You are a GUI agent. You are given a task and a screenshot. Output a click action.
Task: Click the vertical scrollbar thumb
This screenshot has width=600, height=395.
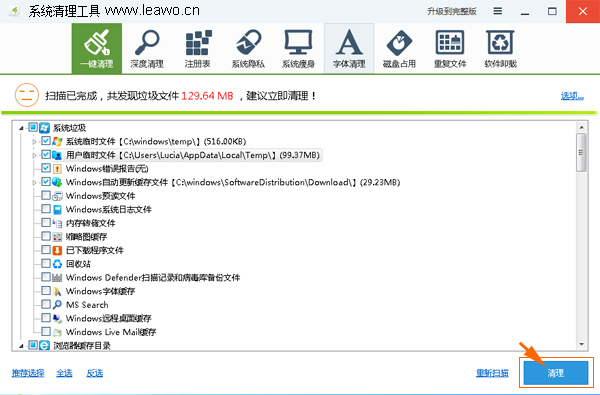[x=582, y=152]
